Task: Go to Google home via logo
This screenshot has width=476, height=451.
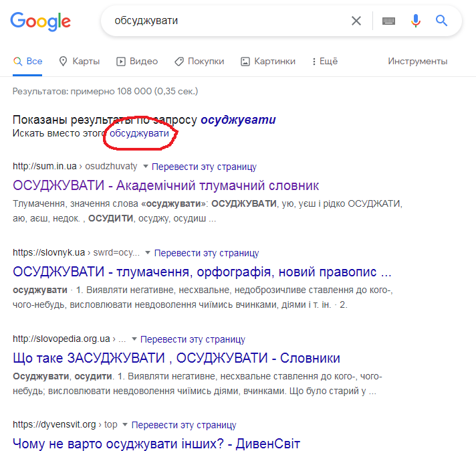Action: 40,21
